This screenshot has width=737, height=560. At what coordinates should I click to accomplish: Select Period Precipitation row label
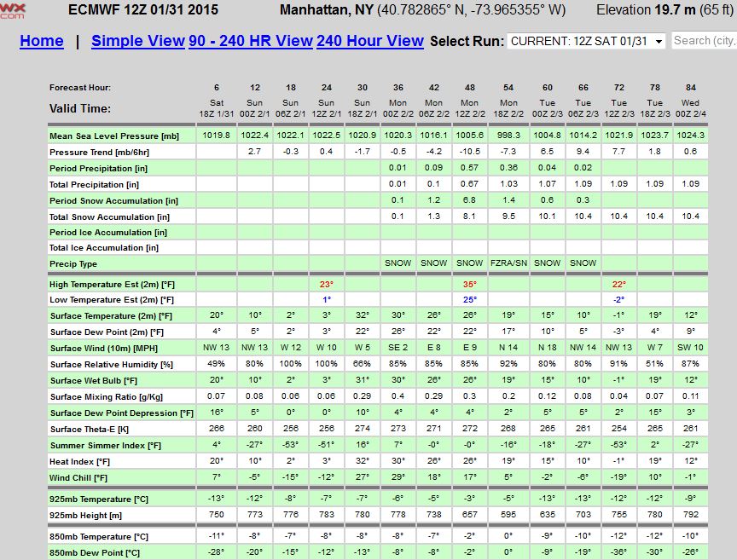pos(98,168)
